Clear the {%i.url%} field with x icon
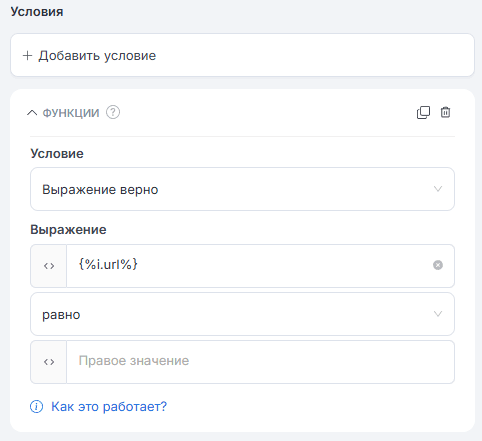This screenshot has width=482, height=441. [x=438, y=265]
